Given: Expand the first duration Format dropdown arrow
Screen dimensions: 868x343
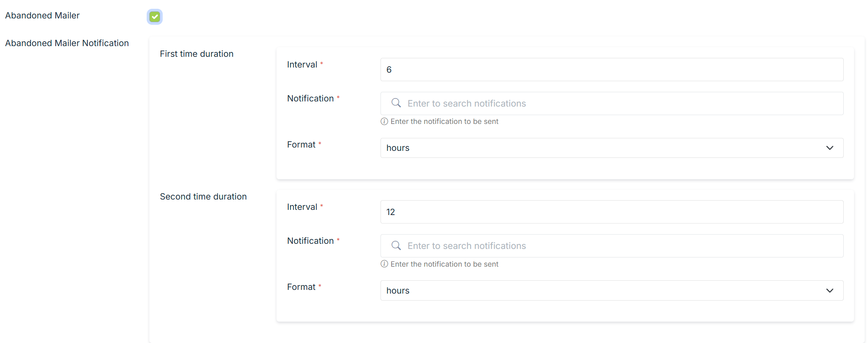Looking at the screenshot, I should point(830,148).
